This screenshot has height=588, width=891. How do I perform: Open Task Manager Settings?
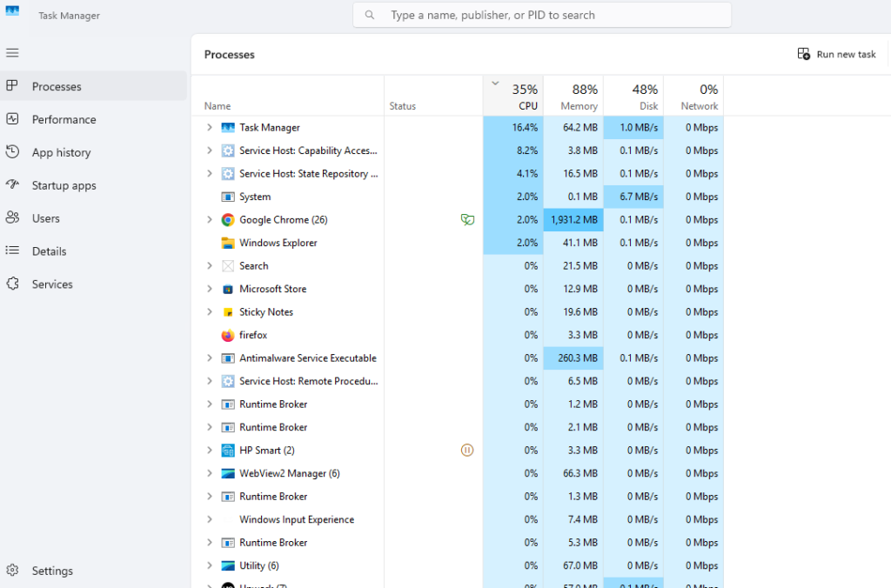coord(52,571)
